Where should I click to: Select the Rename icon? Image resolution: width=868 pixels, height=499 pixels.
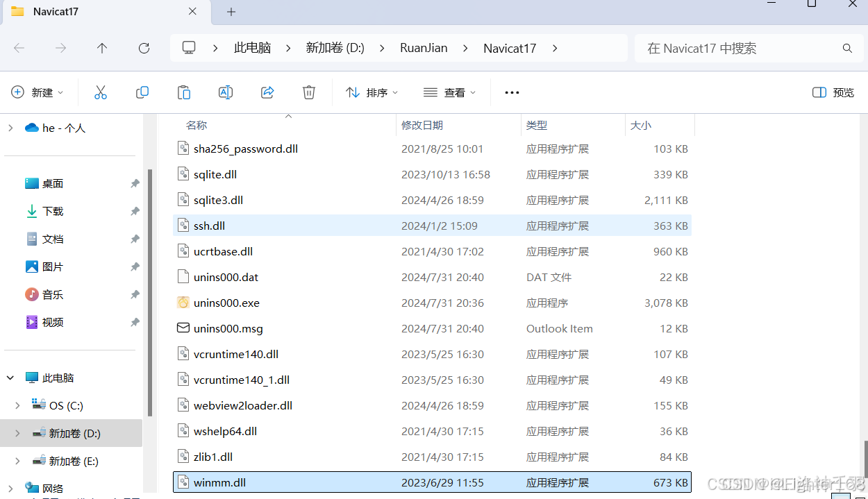click(x=225, y=92)
